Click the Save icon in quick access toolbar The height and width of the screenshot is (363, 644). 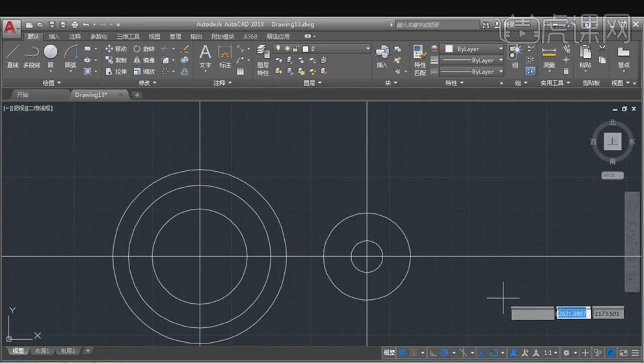click(x=52, y=25)
